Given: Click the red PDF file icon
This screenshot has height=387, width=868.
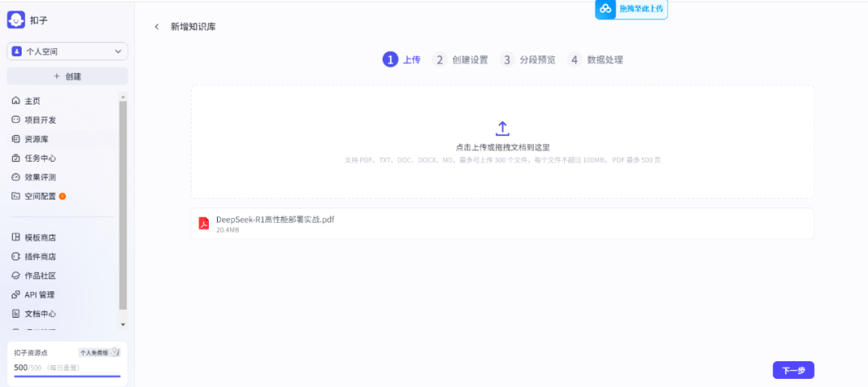Looking at the screenshot, I should coord(203,224).
